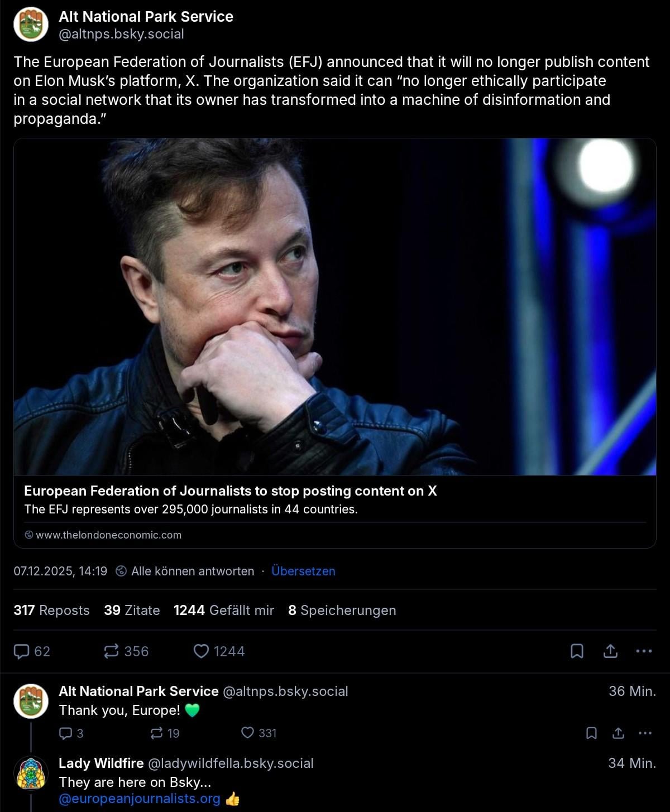Image resolution: width=670 pixels, height=812 pixels.
Task: Repost the "Thank you, Europe!" reply
Action: pos(157,733)
